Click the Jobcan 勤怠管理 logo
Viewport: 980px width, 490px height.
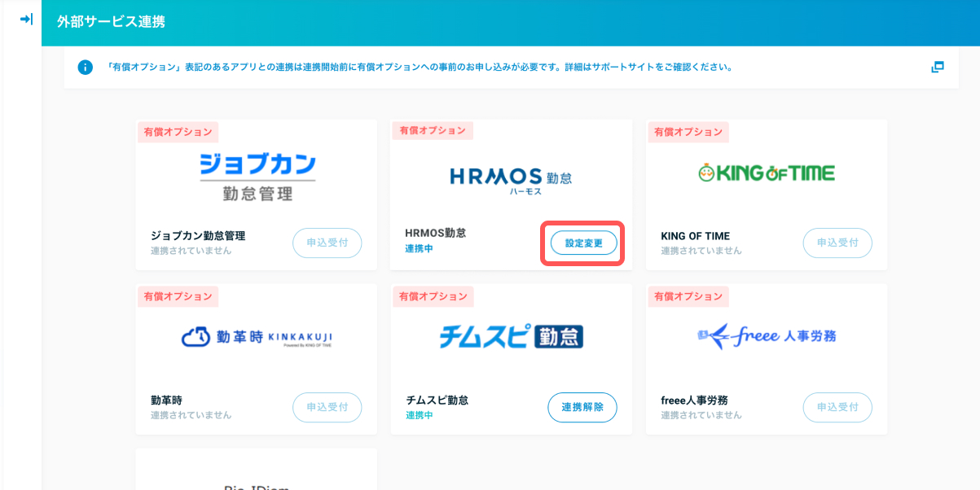point(257,177)
